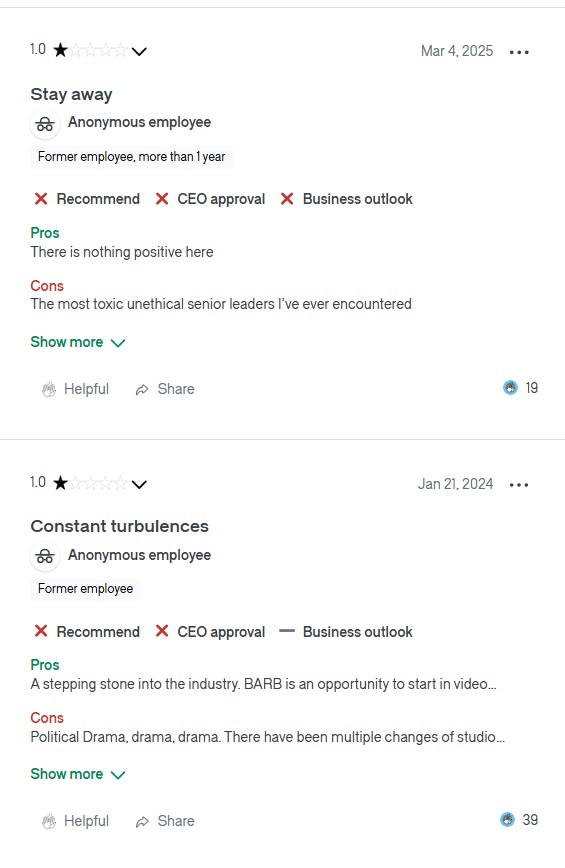Image resolution: width=565 pixels, height=868 pixels.
Task: Click the neutral dash next to Business outlook
Action: tap(287, 631)
